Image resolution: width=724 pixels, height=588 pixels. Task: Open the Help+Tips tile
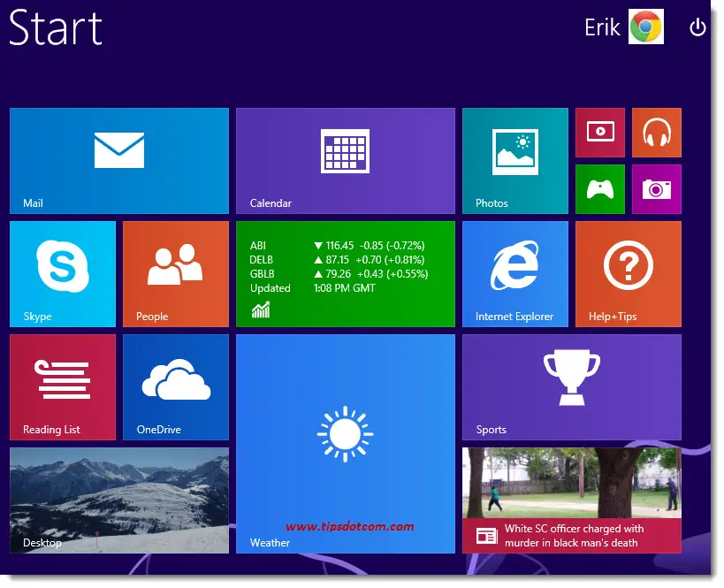coord(629,274)
